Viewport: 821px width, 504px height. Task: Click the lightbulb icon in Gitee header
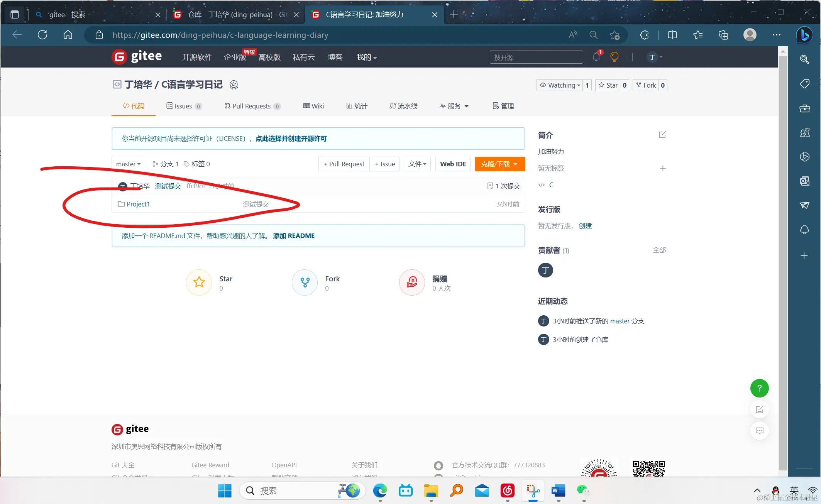pos(614,57)
